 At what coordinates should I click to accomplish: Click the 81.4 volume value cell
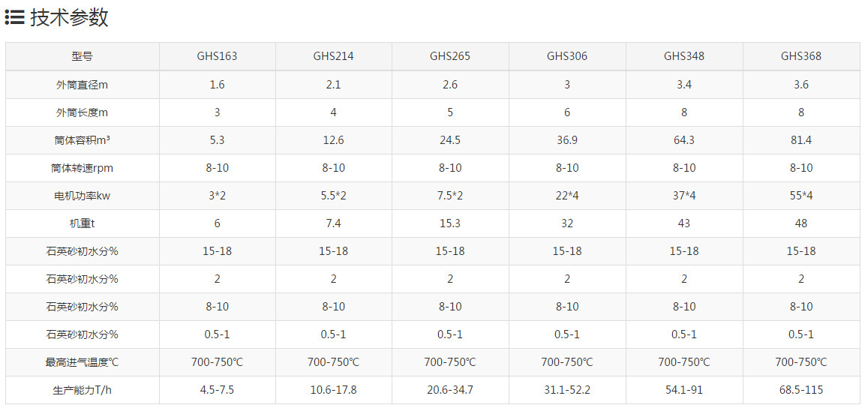800,140
